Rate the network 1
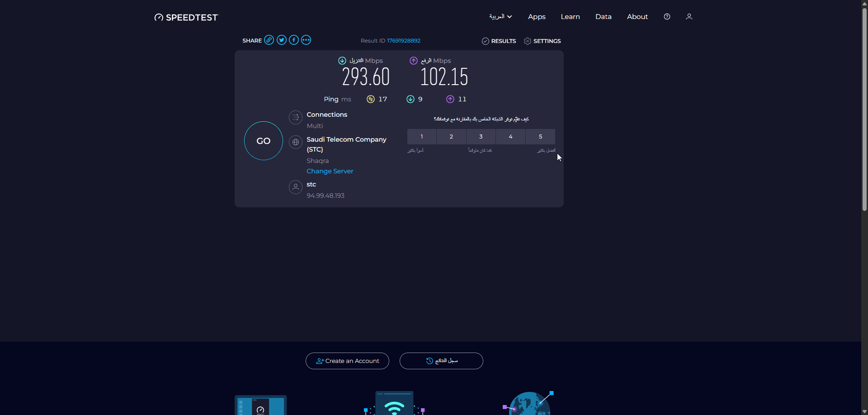 [422, 136]
